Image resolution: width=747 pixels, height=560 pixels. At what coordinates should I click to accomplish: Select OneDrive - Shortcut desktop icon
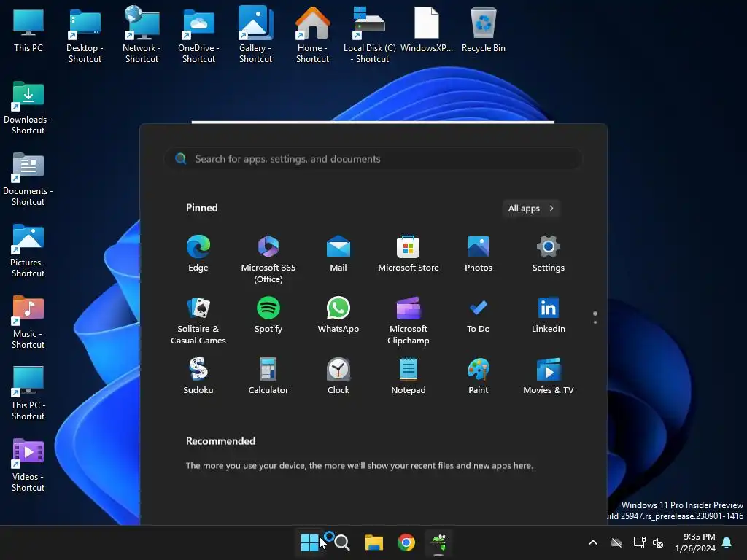click(x=198, y=35)
